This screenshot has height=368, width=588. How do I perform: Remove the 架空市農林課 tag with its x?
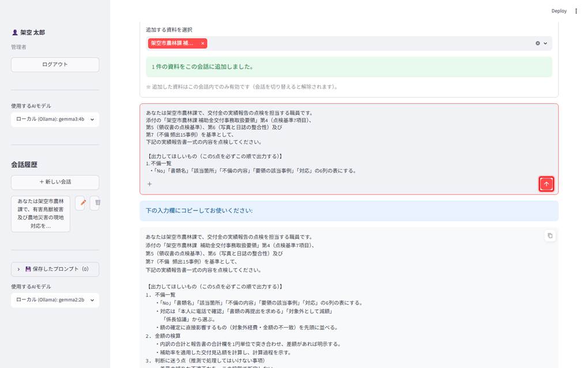(202, 43)
